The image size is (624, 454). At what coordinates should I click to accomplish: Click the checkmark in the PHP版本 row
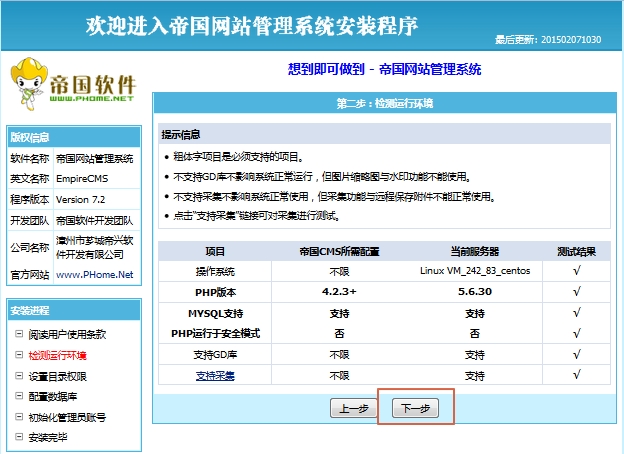[x=577, y=292]
